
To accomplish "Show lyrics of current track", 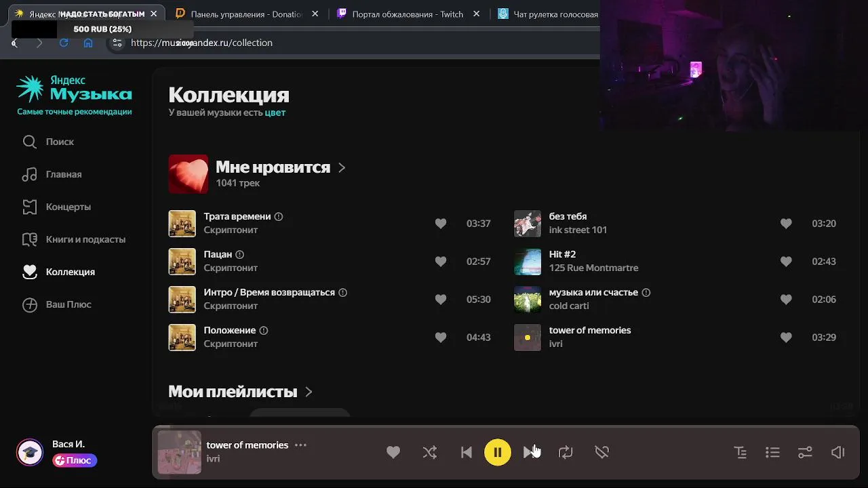I will (x=741, y=452).
